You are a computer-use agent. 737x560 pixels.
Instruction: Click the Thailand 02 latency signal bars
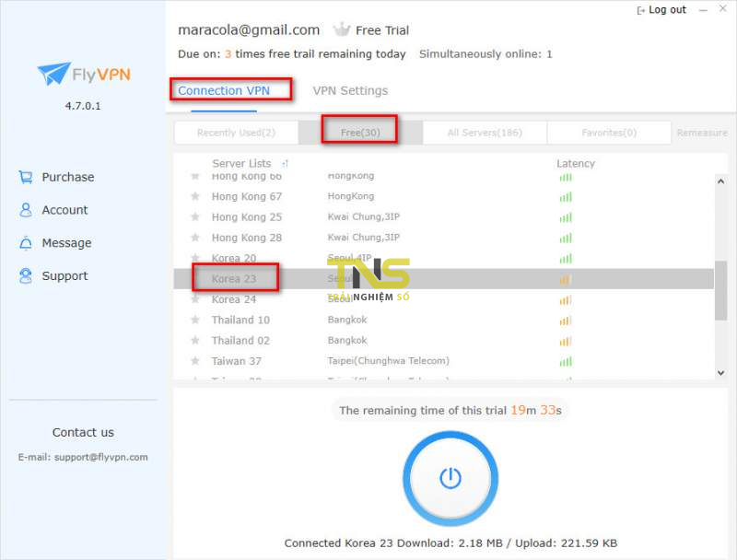tap(566, 341)
